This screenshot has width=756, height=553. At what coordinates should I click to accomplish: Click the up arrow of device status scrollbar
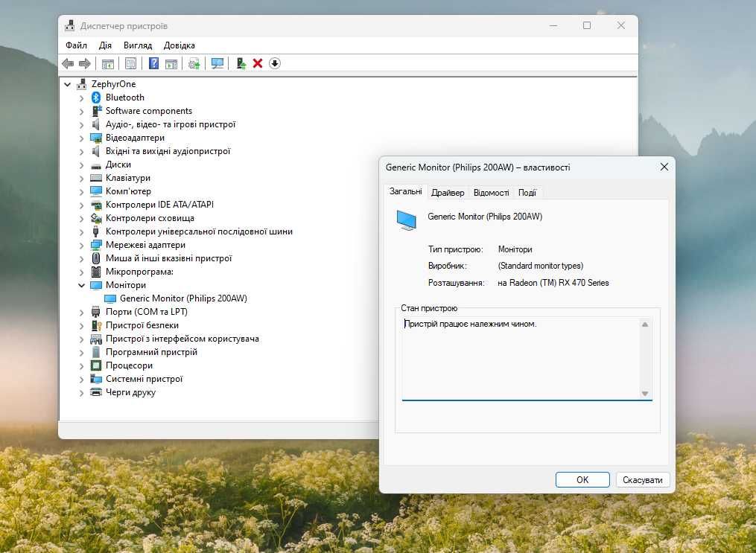click(645, 325)
